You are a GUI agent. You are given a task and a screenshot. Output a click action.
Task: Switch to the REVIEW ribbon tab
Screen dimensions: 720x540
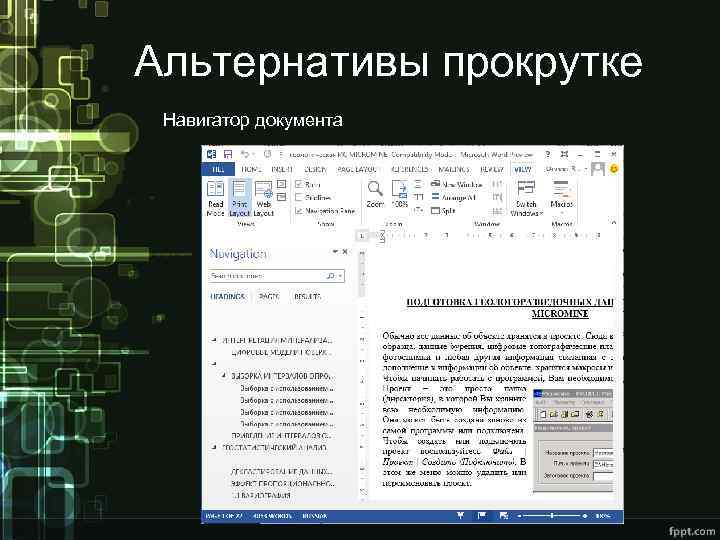click(492, 169)
